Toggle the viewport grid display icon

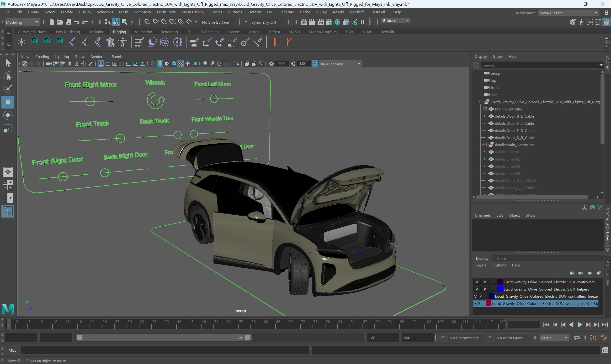click(101, 64)
